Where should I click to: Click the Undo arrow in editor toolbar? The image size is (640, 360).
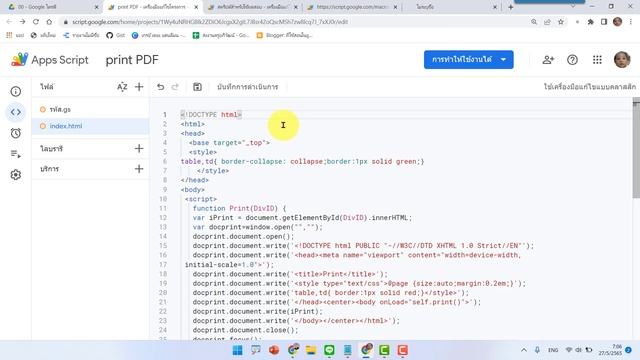[x=160, y=87]
